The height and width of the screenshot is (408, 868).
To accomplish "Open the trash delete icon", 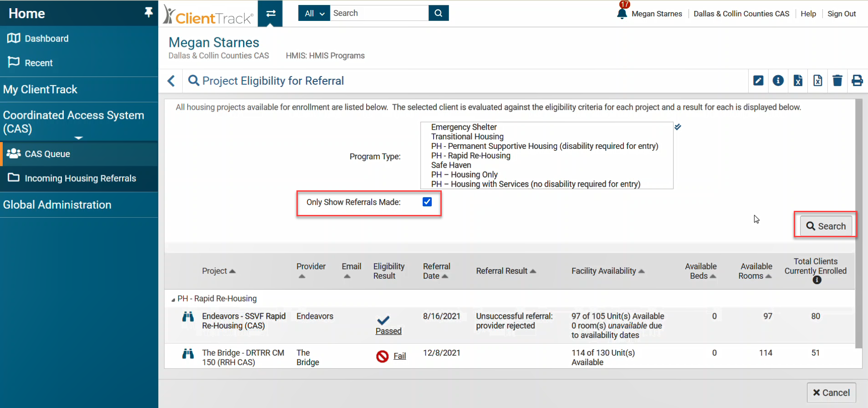I will tap(837, 81).
